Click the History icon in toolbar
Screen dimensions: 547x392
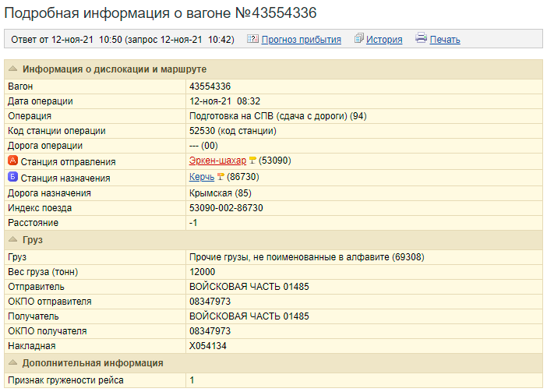click(359, 39)
